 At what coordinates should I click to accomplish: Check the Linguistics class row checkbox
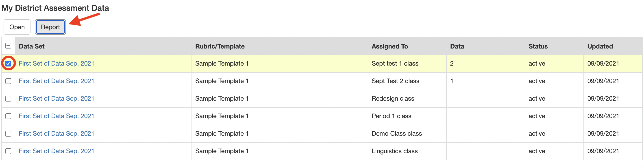(x=8, y=151)
